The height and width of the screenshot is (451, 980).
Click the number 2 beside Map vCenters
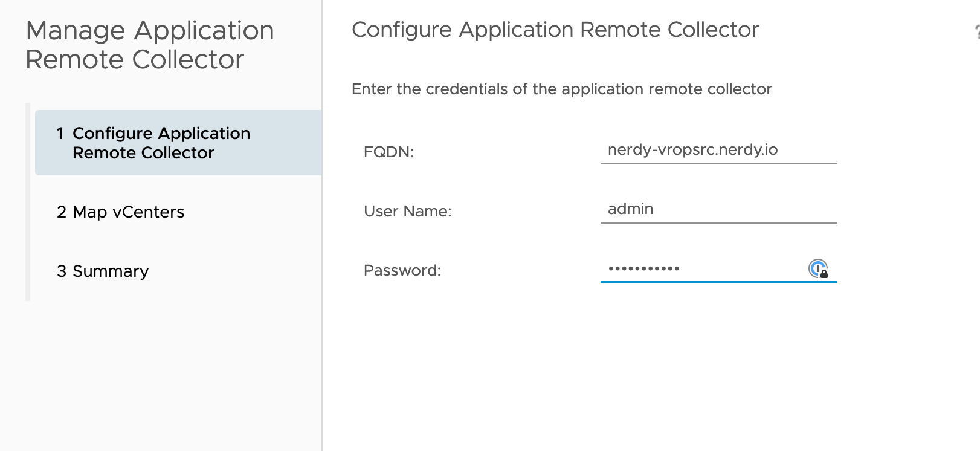point(61,212)
